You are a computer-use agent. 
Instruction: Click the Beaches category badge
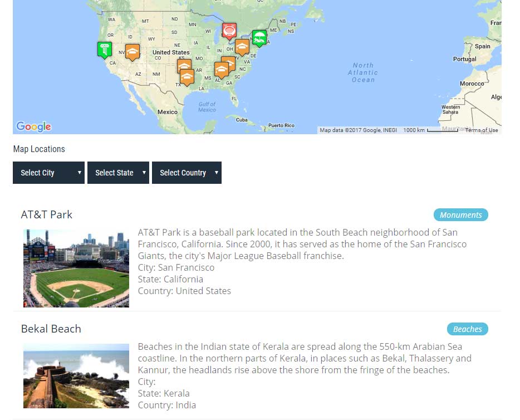click(x=468, y=329)
